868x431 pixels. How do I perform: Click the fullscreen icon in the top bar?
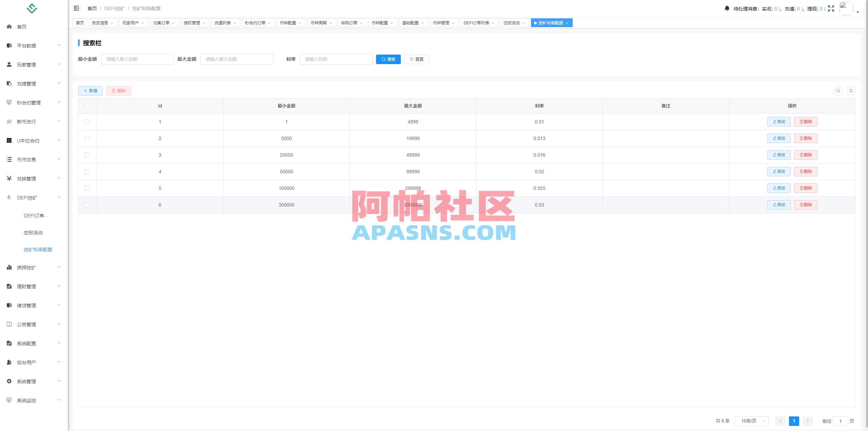click(831, 8)
